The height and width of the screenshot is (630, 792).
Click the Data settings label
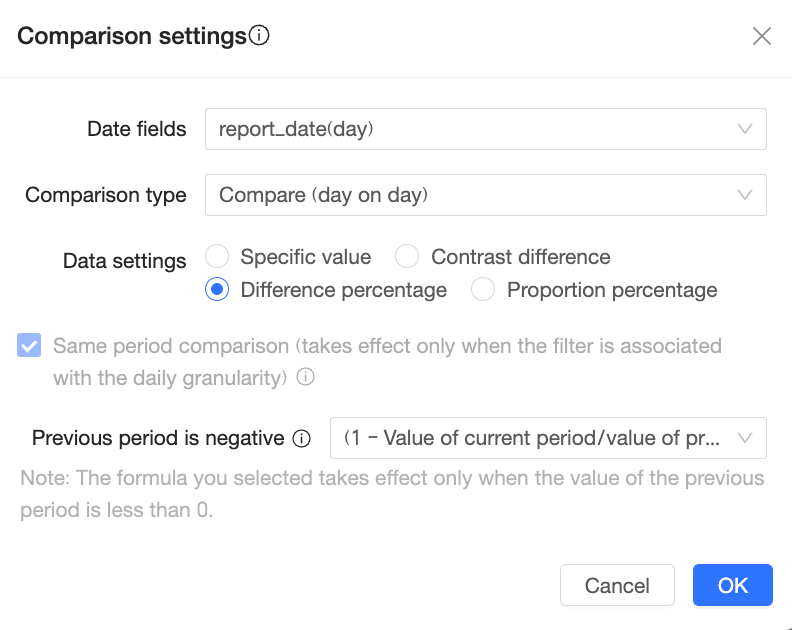point(124,261)
